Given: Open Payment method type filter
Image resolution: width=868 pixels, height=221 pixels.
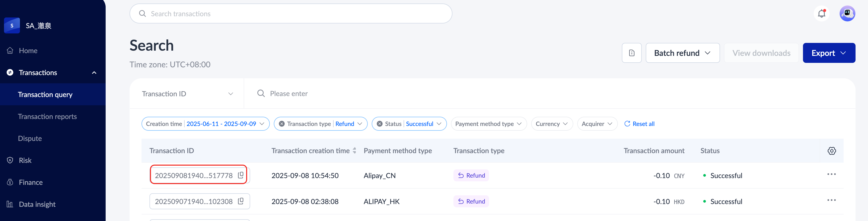Looking at the screenshot, I should (488, 124).
